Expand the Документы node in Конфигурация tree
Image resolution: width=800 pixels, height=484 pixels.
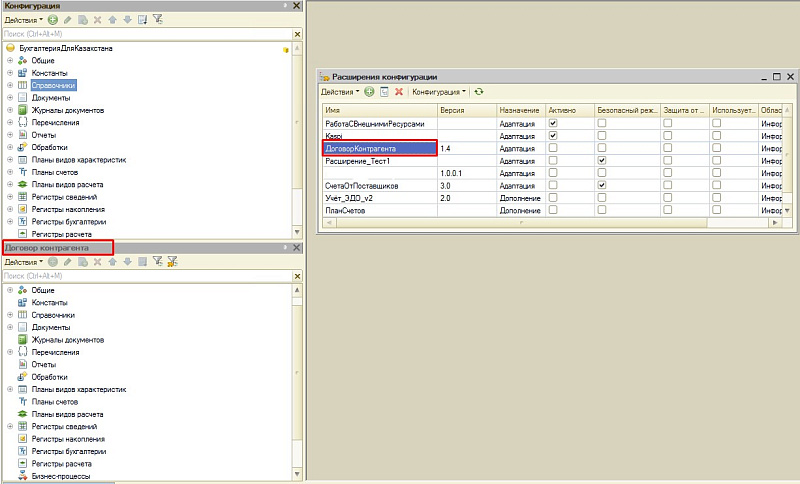point(9,98)
